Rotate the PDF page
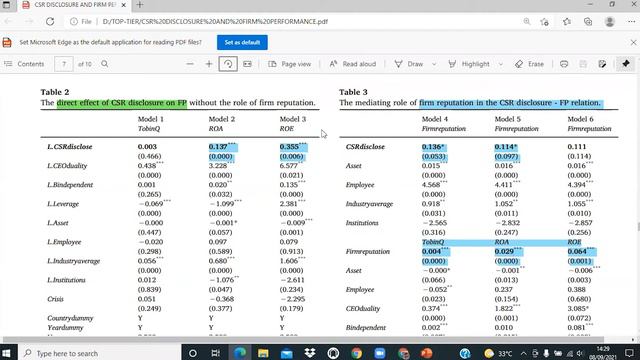The width and height of the screenshot is (640, 360). click(228, 64)
